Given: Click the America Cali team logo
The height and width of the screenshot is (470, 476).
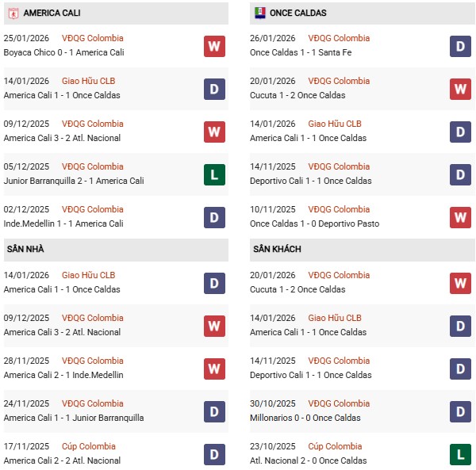Looking at the screenshot, I should coord(12,13).
